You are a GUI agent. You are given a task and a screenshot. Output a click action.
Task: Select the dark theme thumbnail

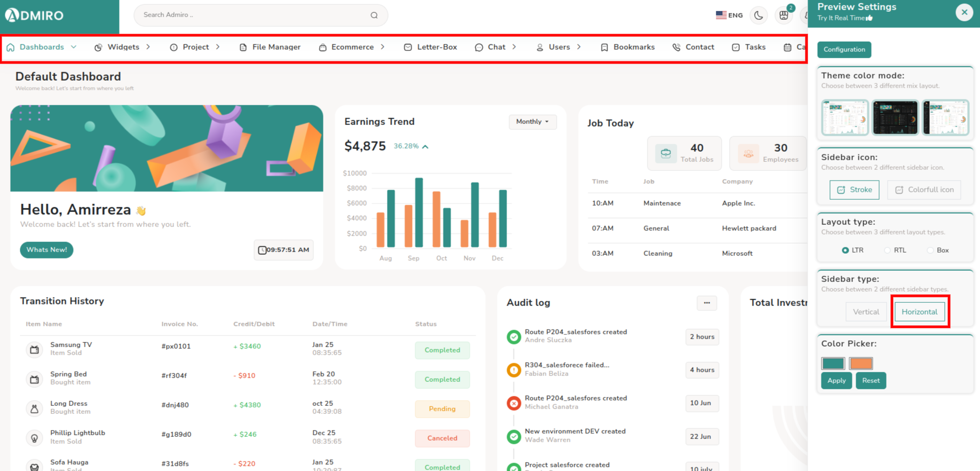coord(895,117)
